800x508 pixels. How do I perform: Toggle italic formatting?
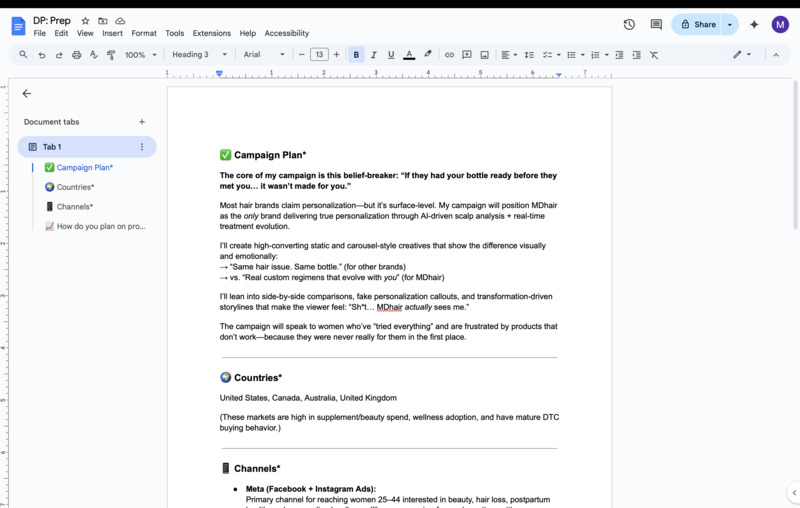click(x=373, y=55)
